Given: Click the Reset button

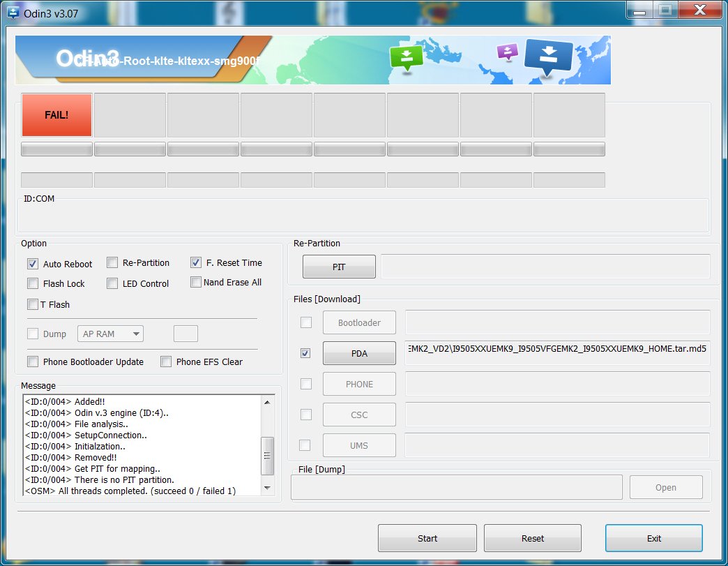Looking at the screenshot, I should 532,538.
